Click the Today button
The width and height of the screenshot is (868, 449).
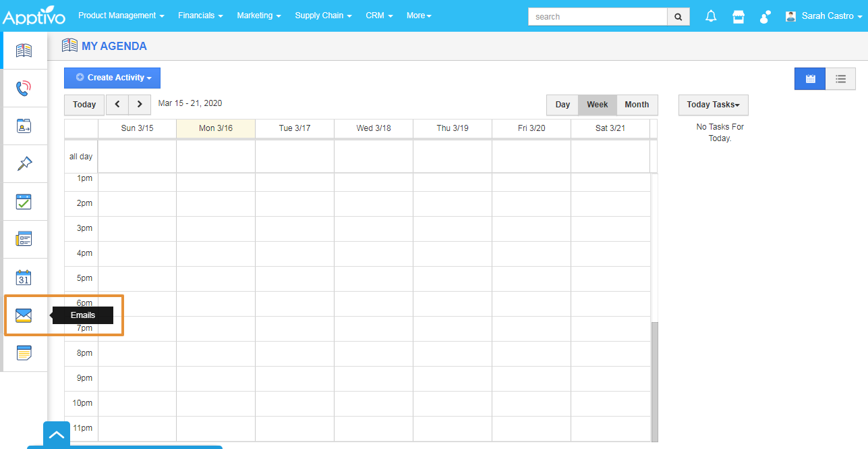coord(84,105)
